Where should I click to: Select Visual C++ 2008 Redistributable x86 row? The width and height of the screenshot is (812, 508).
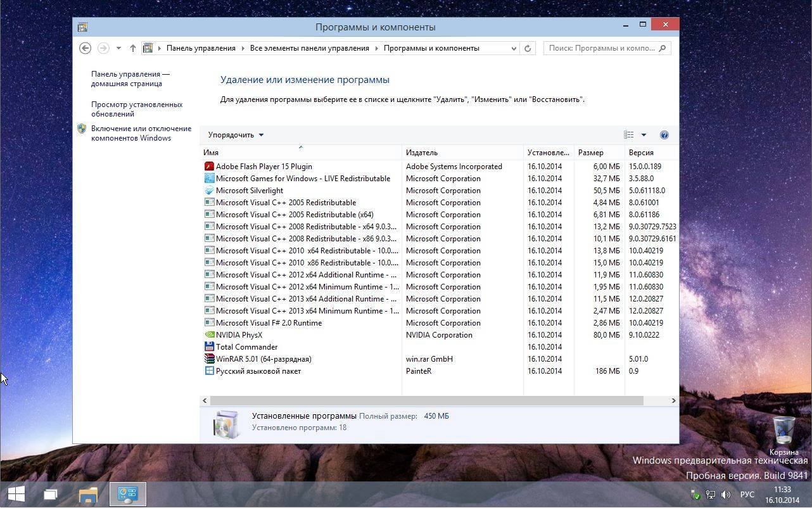tap(440, 239)
